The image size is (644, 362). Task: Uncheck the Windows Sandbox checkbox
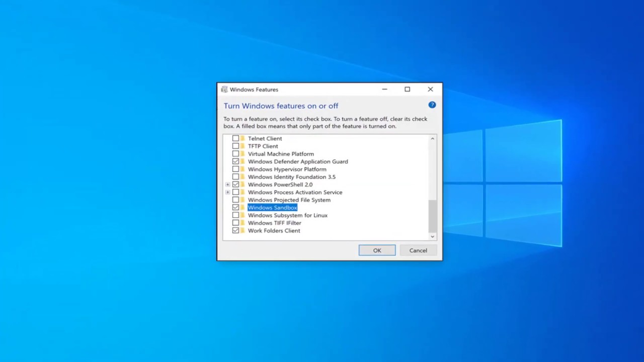click(235, 208)
